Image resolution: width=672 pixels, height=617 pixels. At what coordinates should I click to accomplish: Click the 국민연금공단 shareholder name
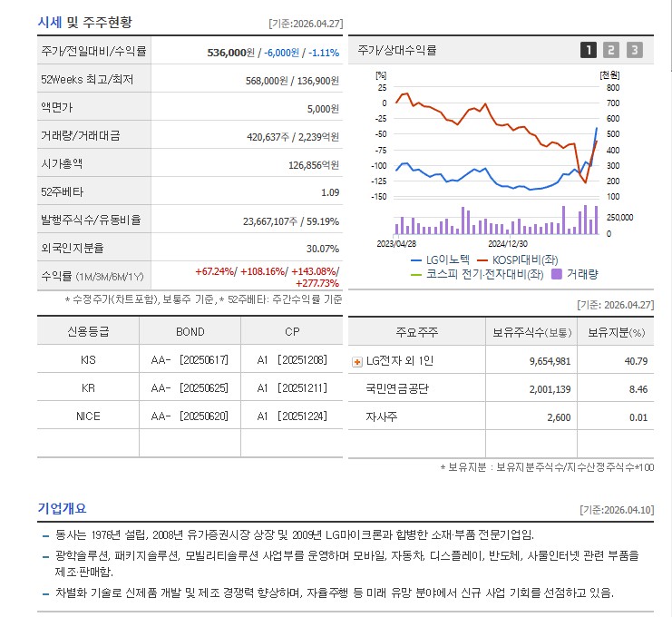(397, 389)
